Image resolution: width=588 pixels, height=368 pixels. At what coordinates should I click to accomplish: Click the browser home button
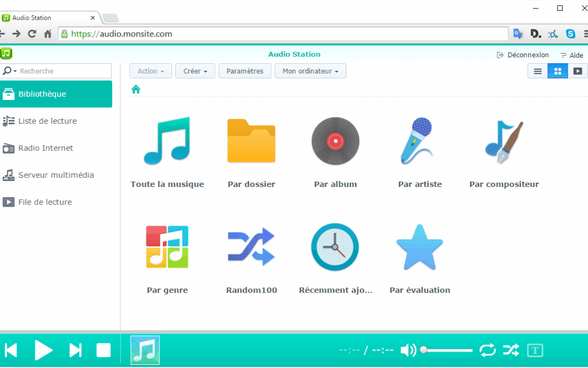coord(47,34)
